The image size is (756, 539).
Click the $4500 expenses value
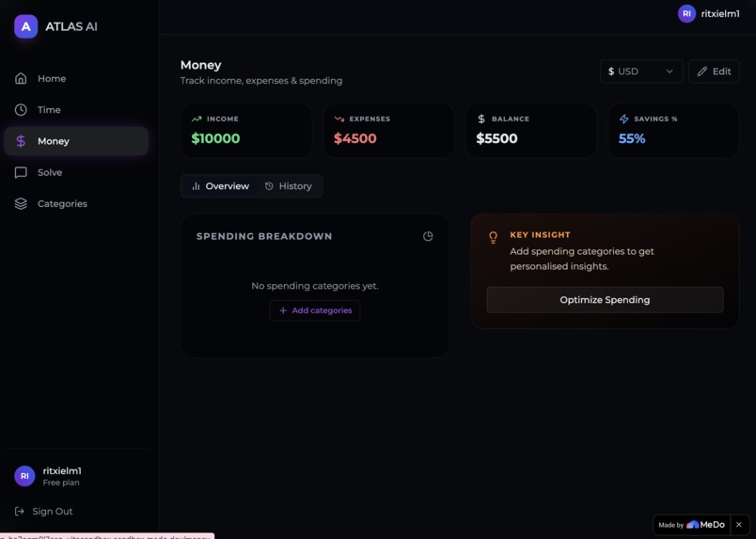pos(354,138)
